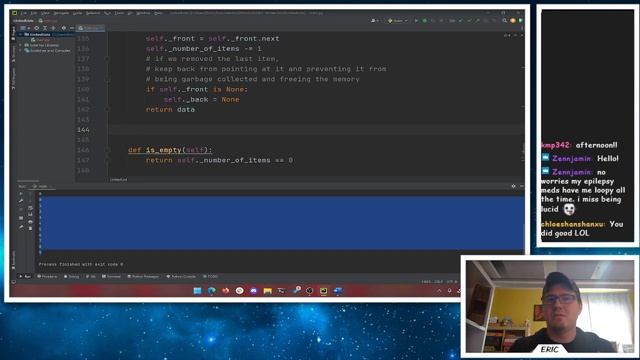The height and width of the screenshot is (360, 640).
Task: Click the Expand All icon in Project panel
Action: [45, 28]
